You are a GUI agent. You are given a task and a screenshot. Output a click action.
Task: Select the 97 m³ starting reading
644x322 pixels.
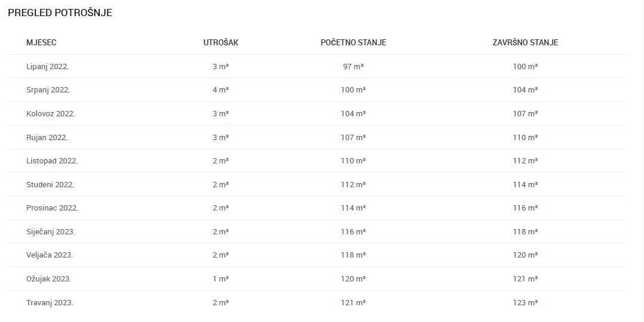tap(353, 66)
